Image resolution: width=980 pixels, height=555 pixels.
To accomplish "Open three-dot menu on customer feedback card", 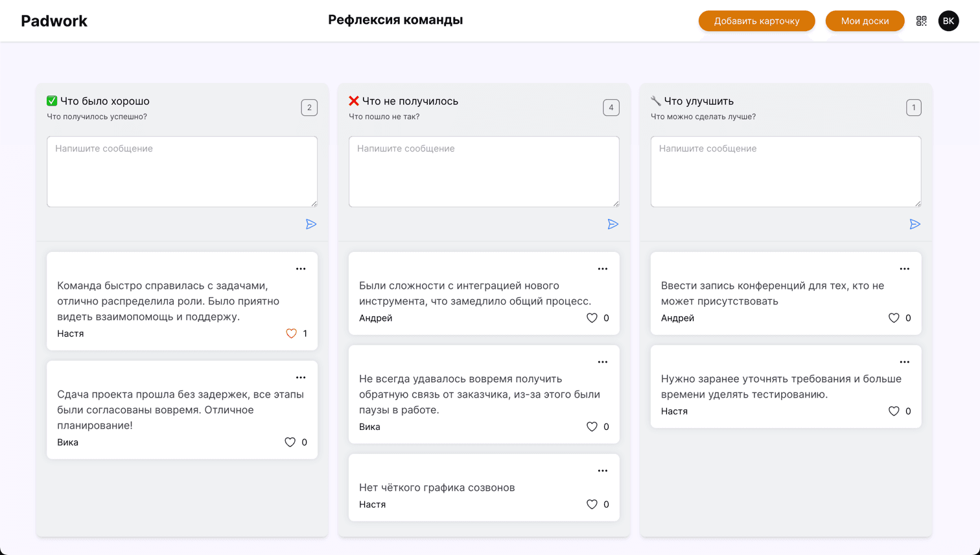I will [603, 362].
